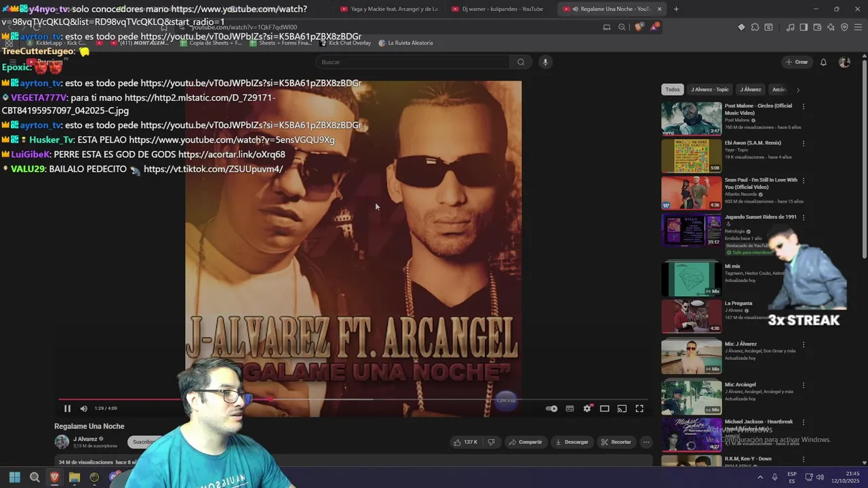
Task: Click the Descargar download button
Action: 572,442
